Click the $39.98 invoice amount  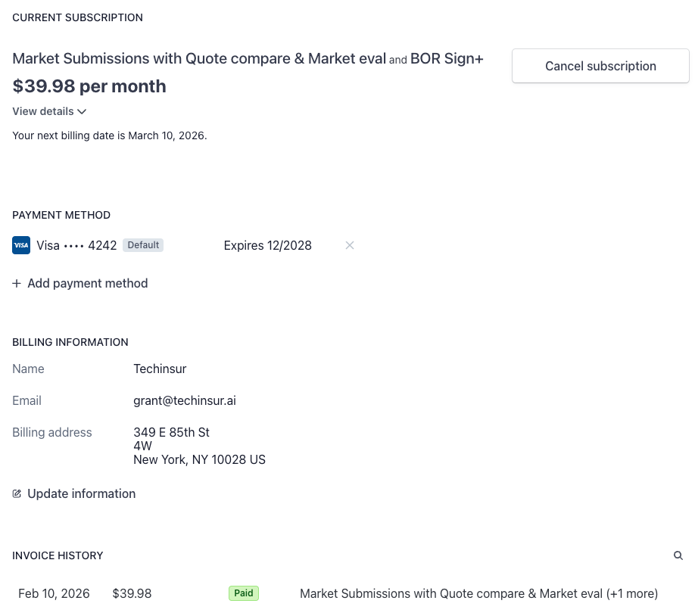click(132, 593)
